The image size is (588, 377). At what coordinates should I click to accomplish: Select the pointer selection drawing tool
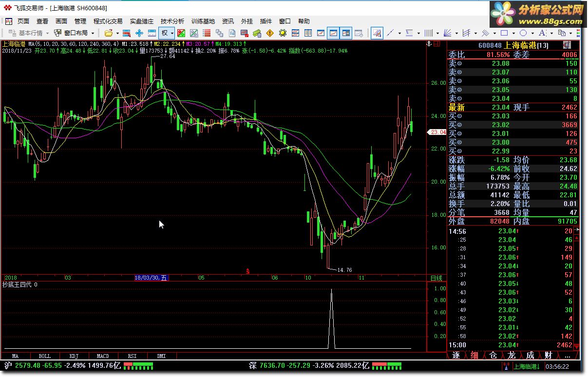point(377,33)
